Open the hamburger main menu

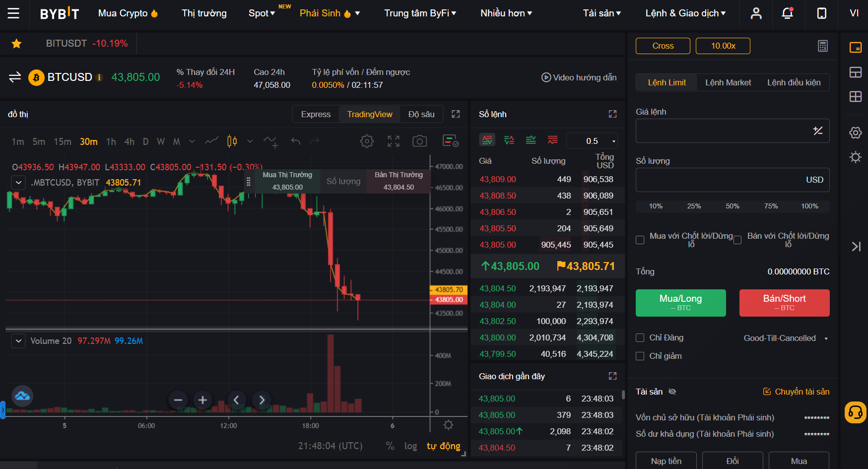pos(13,13)
